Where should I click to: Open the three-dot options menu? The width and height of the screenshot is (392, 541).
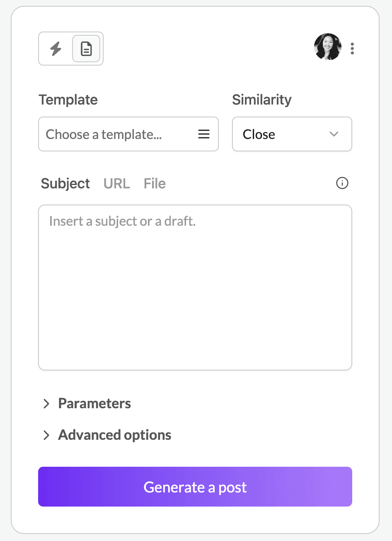click(x=352, y=49)
